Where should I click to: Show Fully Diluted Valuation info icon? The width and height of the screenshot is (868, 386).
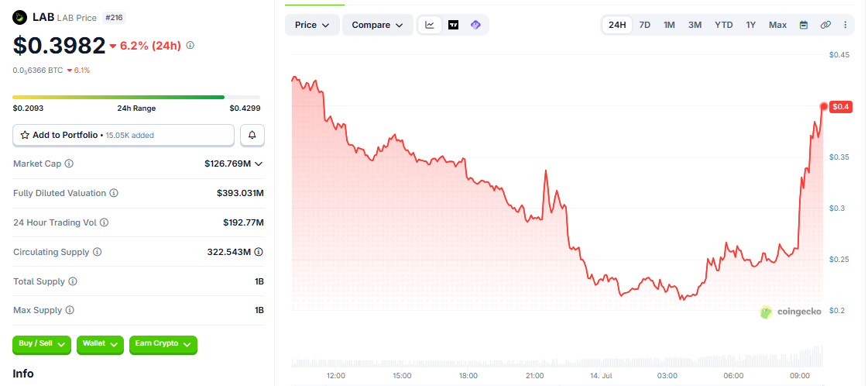[x=114, y=193]
